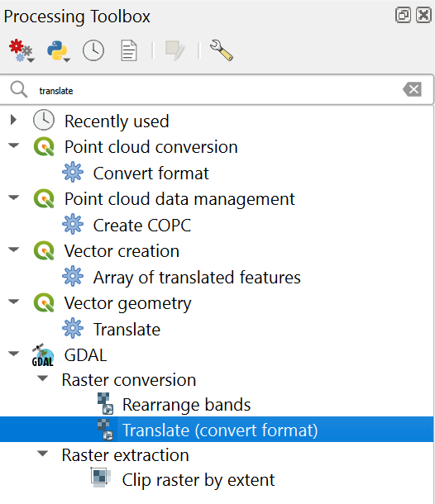This screenshot has width=435, height=504.
Task: Click Clip raster by extent icon
Action: point(101,477)
